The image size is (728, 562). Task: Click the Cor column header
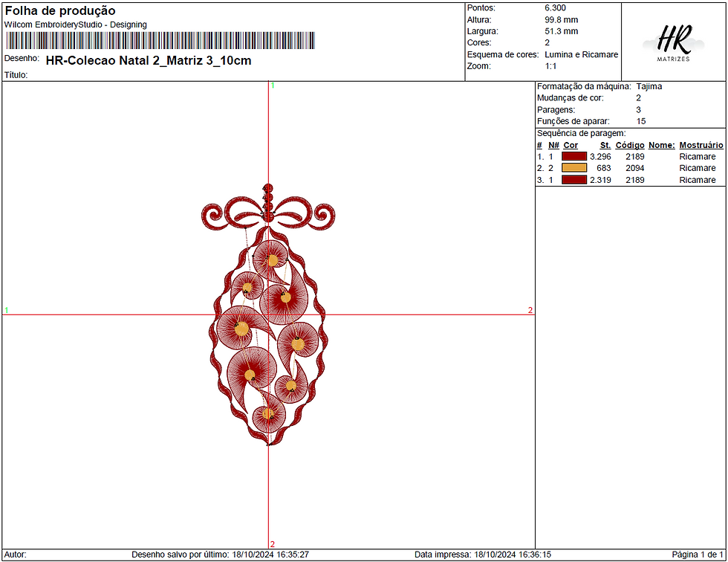[571, 145]
